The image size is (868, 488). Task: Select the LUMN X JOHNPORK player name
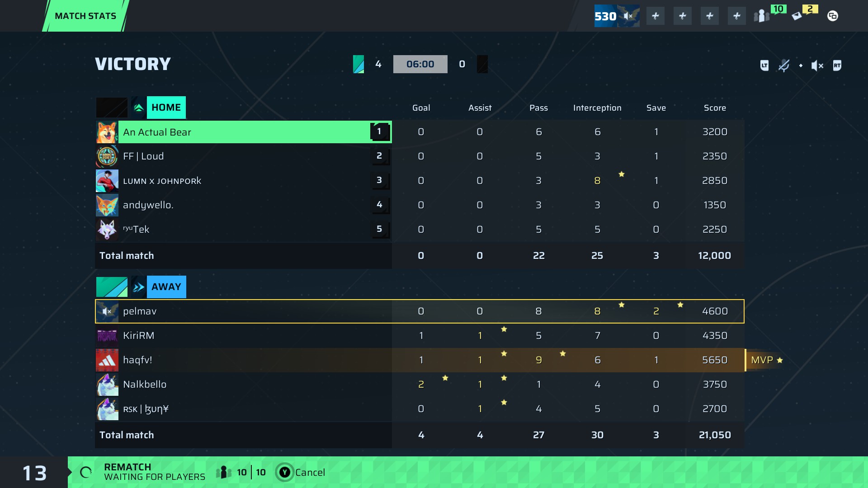(162, 181)
